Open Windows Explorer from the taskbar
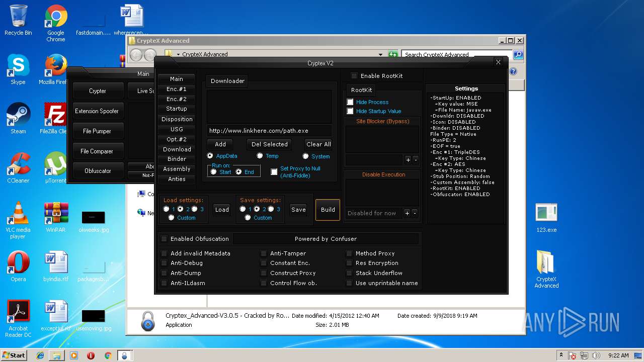Viewport: 644px width, 362px height. click(57, 355)
